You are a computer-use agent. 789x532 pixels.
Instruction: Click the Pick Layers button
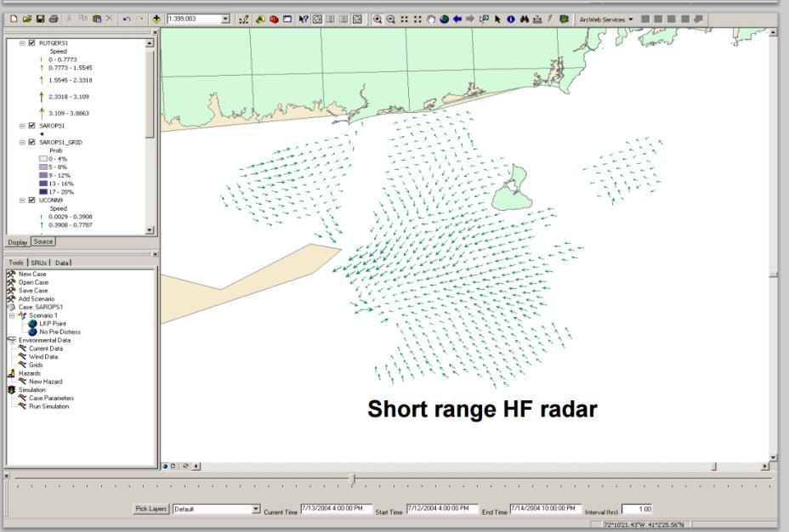(x=151, y=509)
